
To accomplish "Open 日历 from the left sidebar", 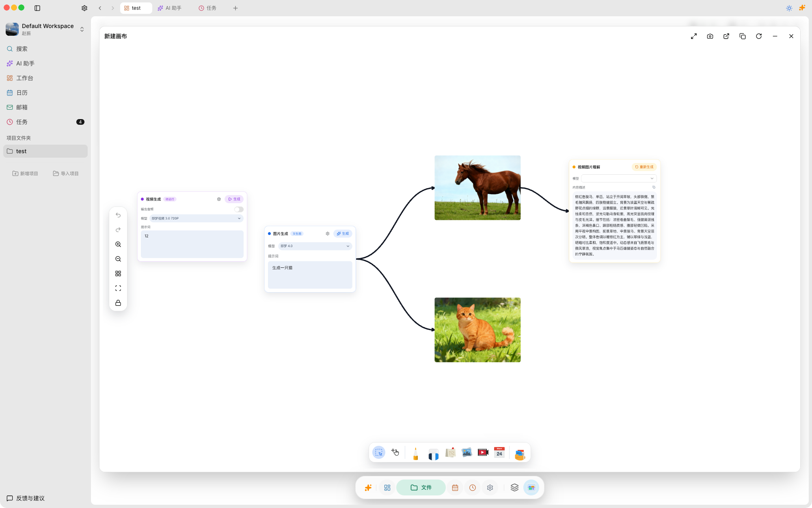I will (22, 92).
